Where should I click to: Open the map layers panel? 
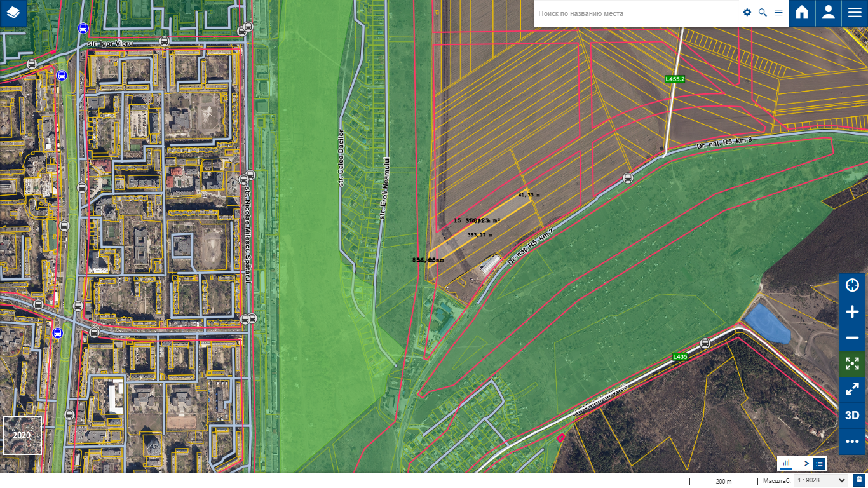tap(13, 13)
